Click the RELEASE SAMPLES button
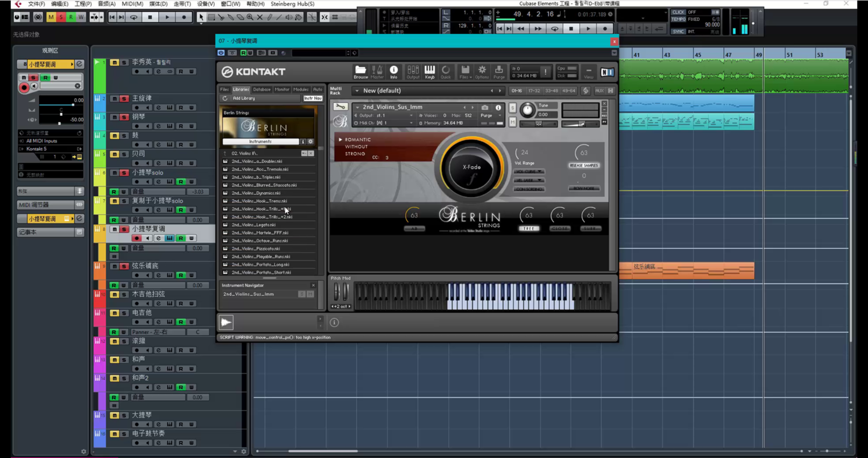868x458 pixels. [x=584, y=165]
